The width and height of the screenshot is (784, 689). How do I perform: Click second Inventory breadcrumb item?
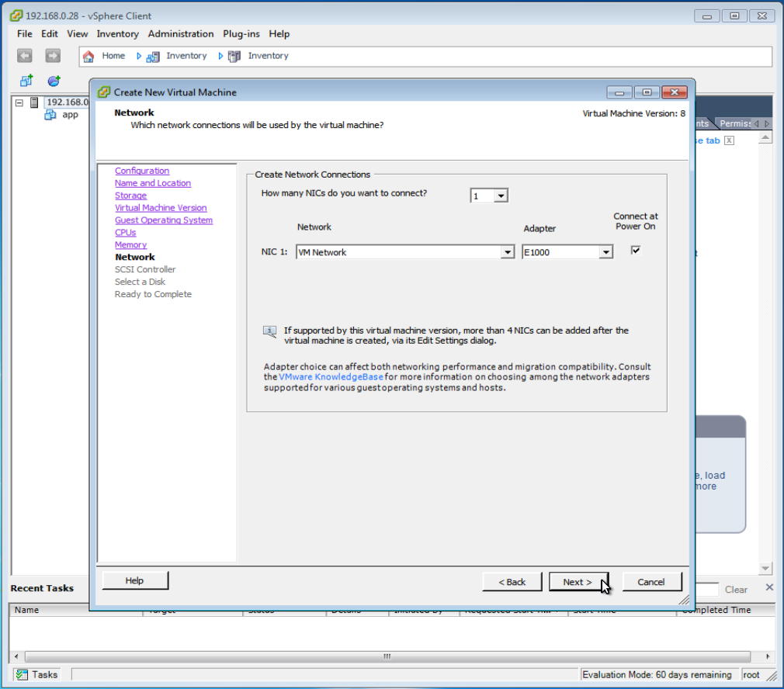pyautogui.click(x=268, y=56)
